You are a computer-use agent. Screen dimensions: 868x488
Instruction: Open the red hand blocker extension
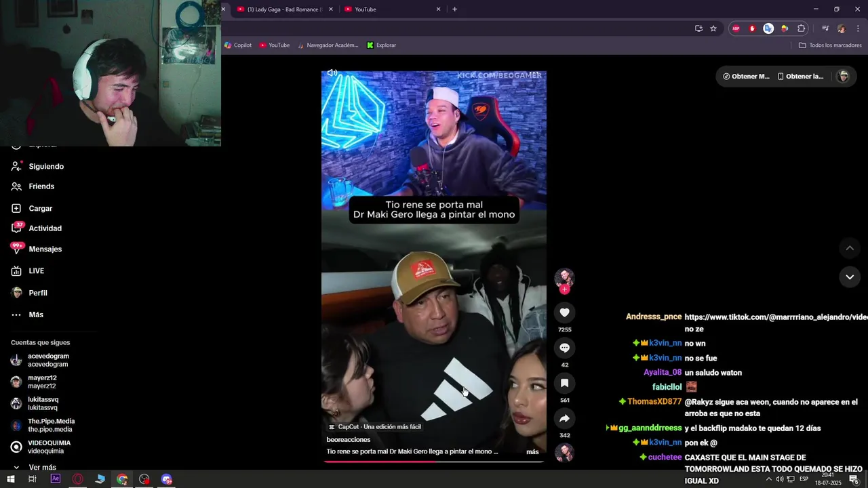(x=752, y=28)
